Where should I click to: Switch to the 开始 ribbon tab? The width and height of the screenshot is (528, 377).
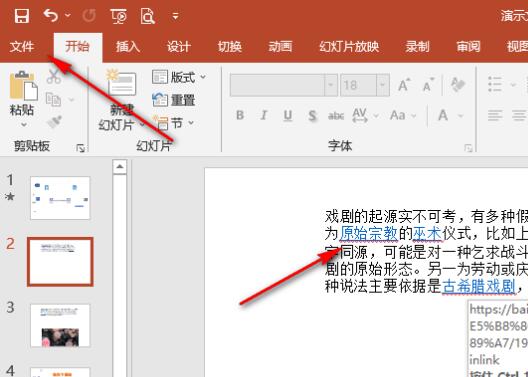[77, 47]
